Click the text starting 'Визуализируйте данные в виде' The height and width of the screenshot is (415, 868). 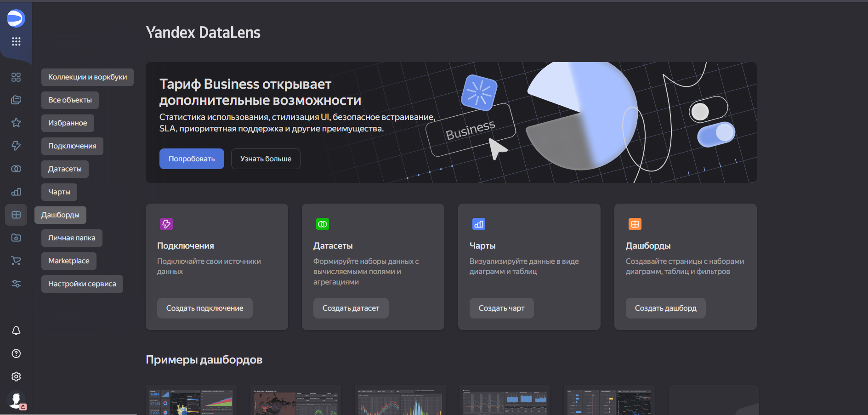(524, 267)
